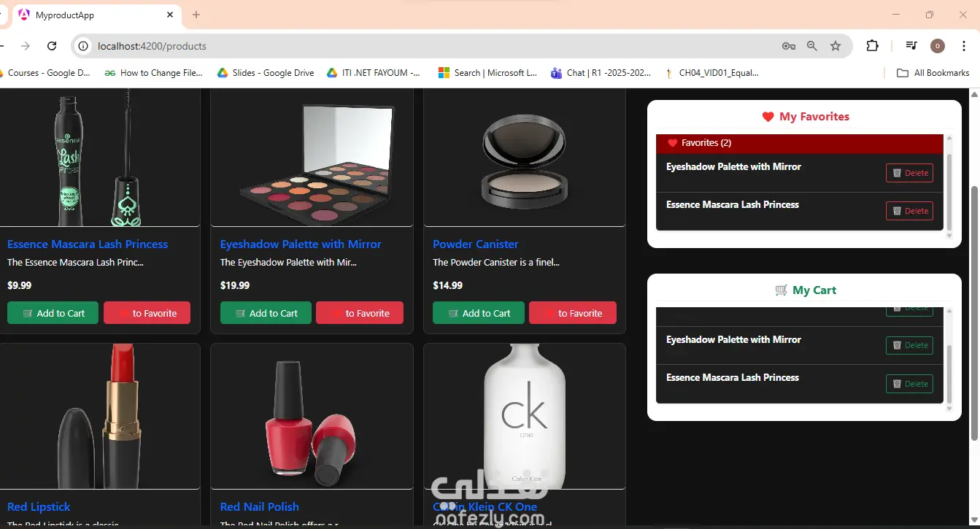980x529 pixels.
Task: Open the media controls icon in toolbar
Action: pyautogui.click(x=911, y=46)
